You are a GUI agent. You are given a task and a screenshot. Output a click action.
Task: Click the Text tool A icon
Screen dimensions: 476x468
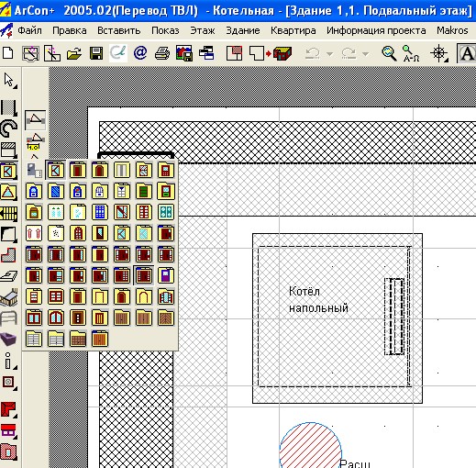pos(467,54)
